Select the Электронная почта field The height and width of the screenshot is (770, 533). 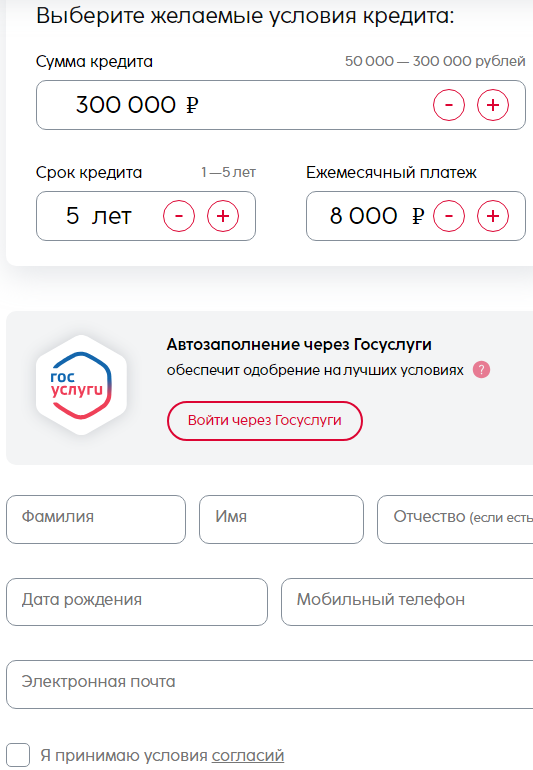click(269, 684)
